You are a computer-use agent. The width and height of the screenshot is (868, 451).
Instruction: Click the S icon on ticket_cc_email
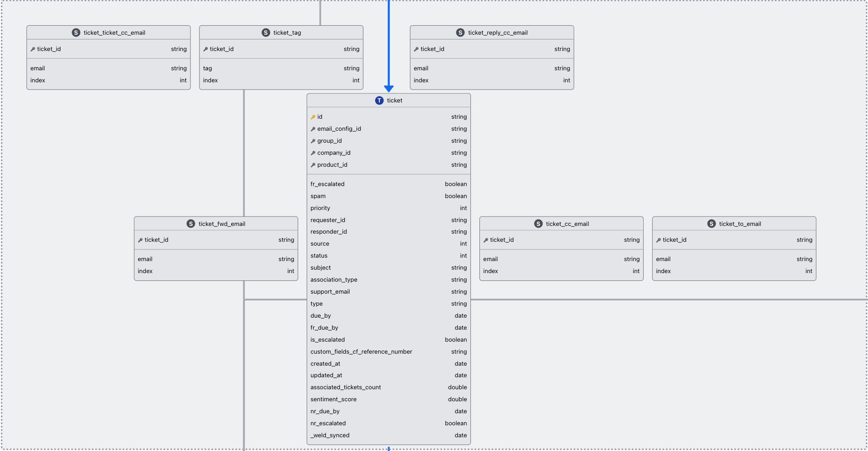click(x=538, y=224)
